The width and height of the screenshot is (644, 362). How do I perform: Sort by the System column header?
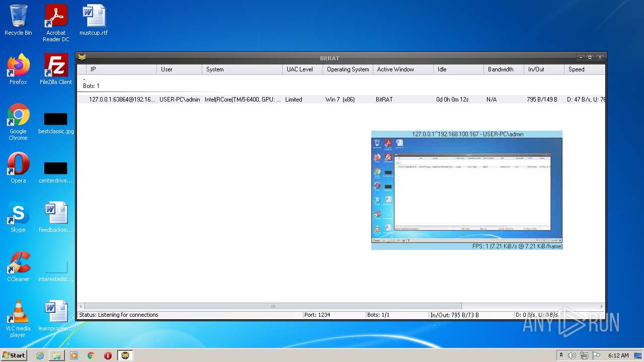[x=242, y=69]
